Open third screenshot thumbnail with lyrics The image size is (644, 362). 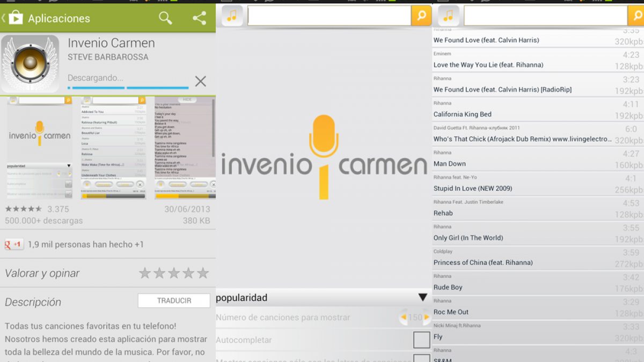point(185,148)
